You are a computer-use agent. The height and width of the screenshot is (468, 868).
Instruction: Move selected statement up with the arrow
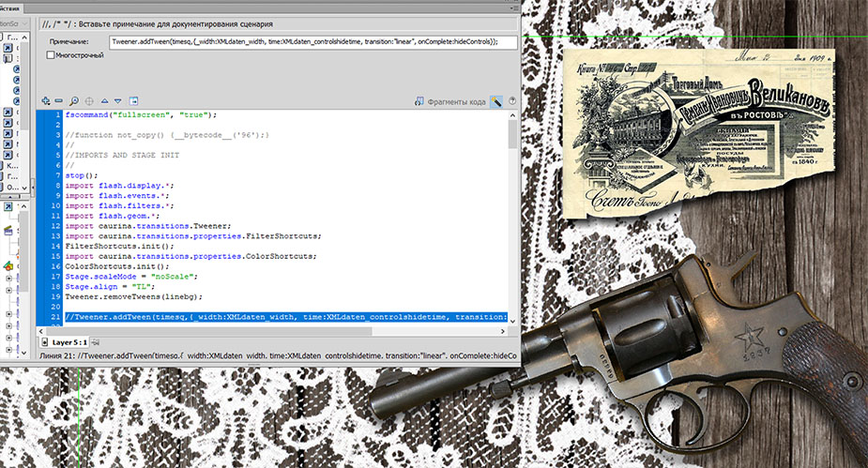point(103,100)
